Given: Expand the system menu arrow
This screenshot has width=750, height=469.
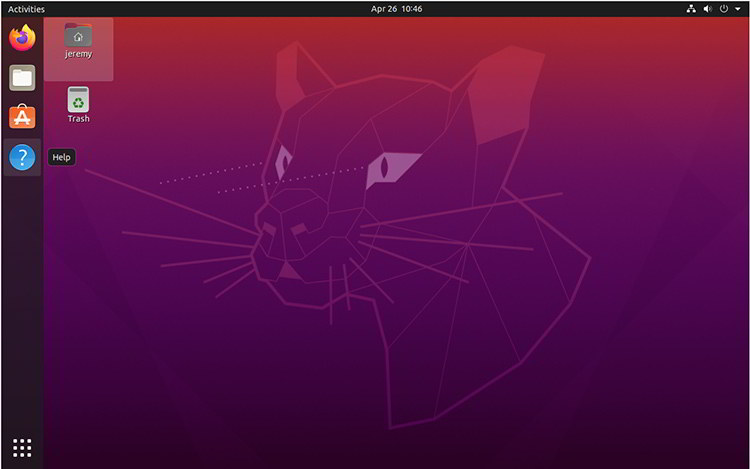Looking at the screenshot, I should [x=738, y=9].
